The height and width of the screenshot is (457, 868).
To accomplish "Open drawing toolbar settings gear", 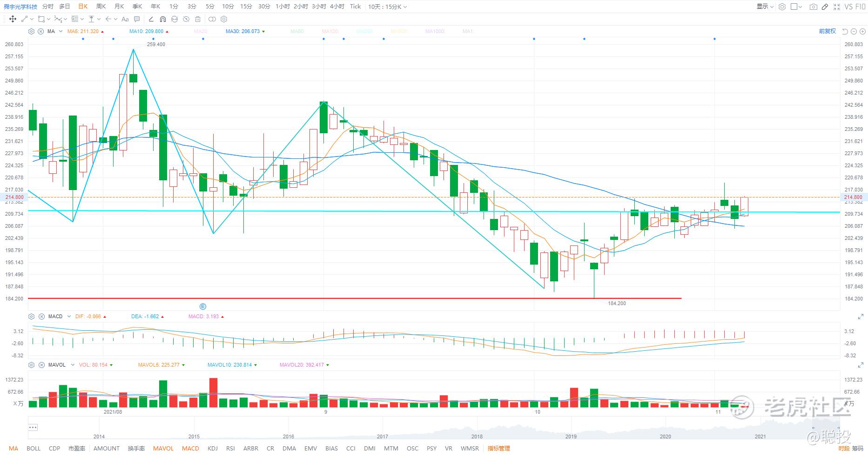I will point(224,19).
